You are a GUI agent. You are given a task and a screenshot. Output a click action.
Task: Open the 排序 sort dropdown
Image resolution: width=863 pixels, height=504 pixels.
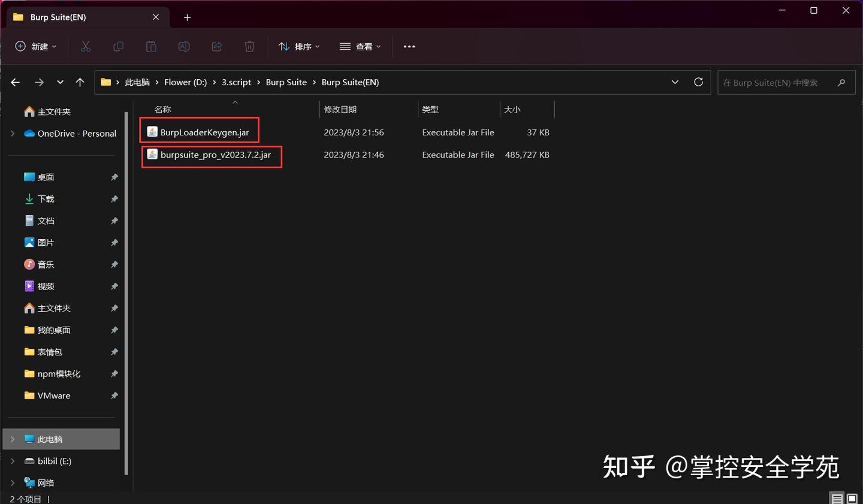[300, 47]
